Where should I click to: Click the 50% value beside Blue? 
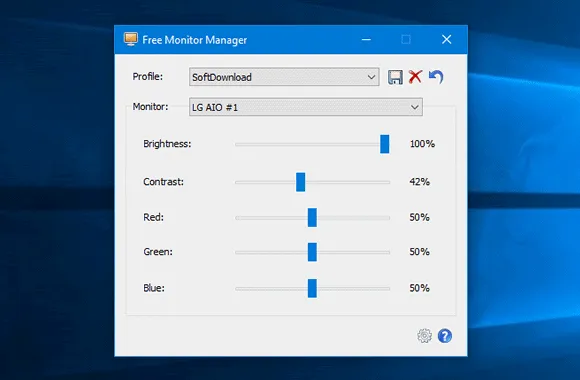(x=419, y=288)
